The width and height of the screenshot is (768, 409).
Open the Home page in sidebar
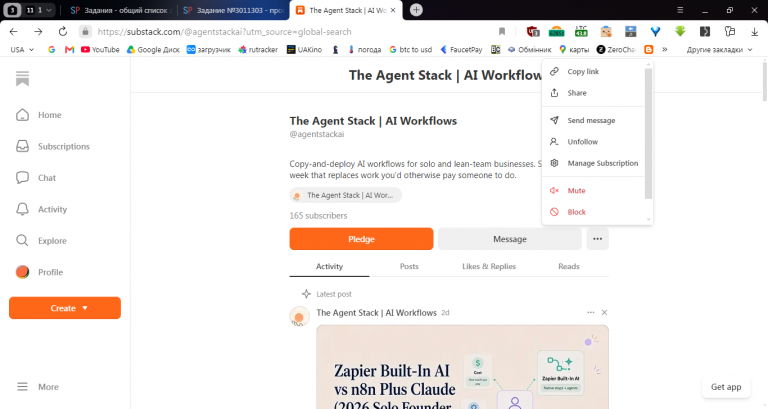(39, 115)
